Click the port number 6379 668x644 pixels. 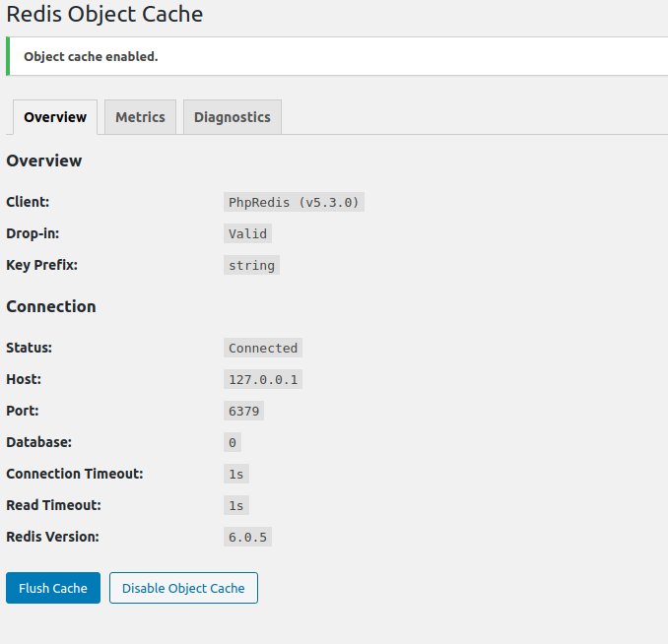(243, 411)
